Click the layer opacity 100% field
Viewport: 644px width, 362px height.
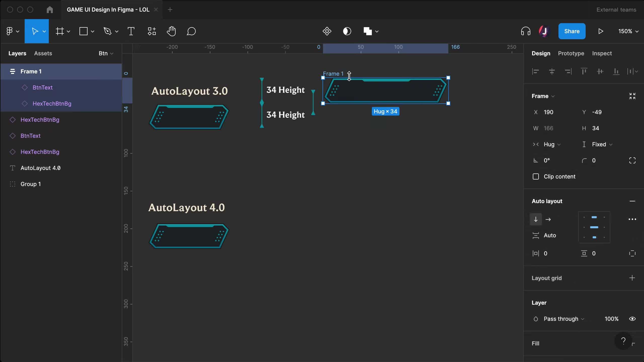click(x=611, y=319)
